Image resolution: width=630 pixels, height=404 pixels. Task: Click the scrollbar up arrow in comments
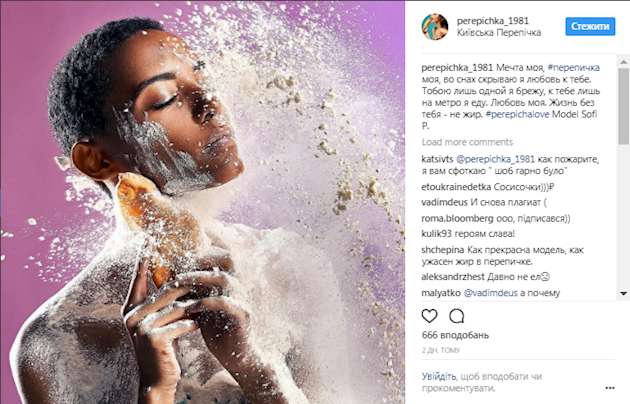click(624, 61)
